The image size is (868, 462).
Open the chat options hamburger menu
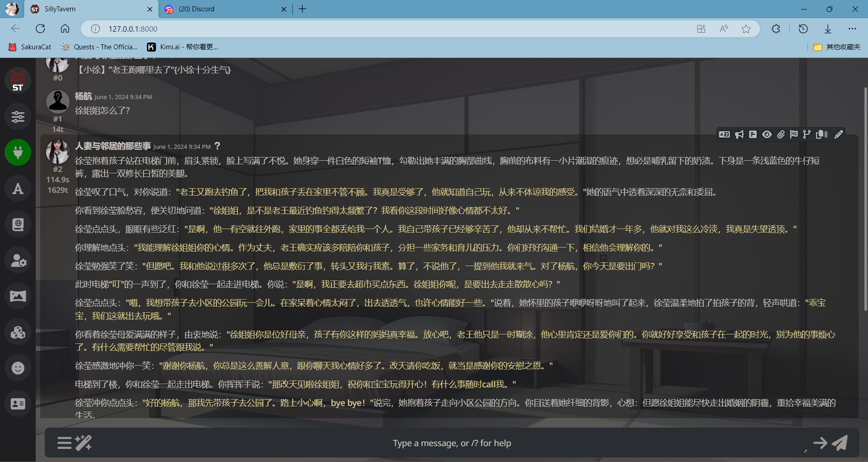point(64,443)
